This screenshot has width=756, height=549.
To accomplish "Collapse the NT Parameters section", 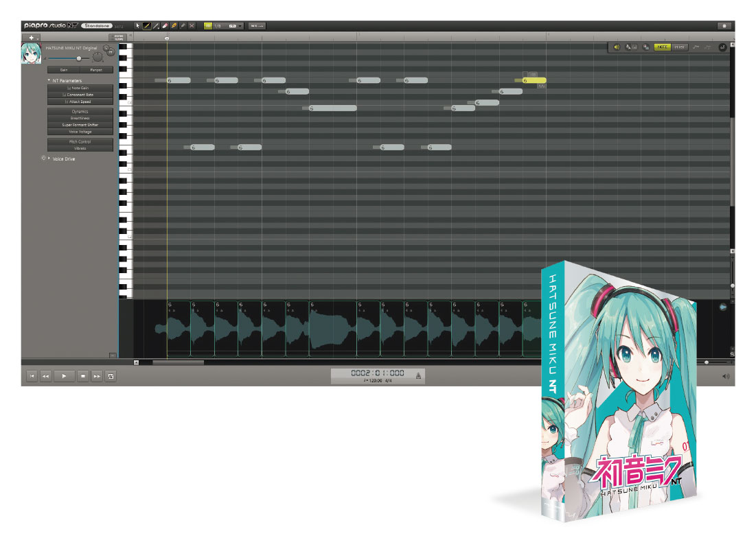I will tap(49, 80).
